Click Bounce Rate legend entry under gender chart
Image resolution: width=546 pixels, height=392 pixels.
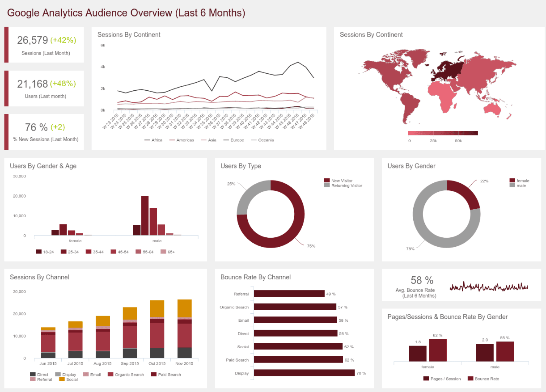click(x=483, y=379)
